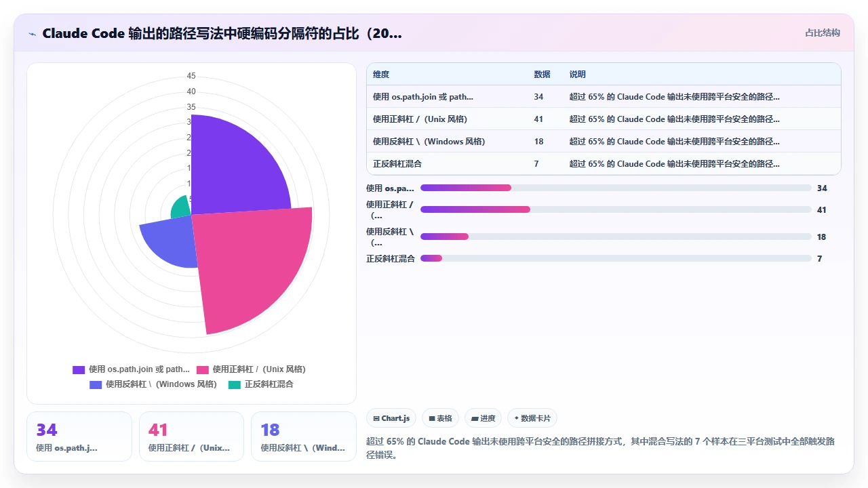Click the 正反斜杠混合 progress bar

tap(616, 258)
